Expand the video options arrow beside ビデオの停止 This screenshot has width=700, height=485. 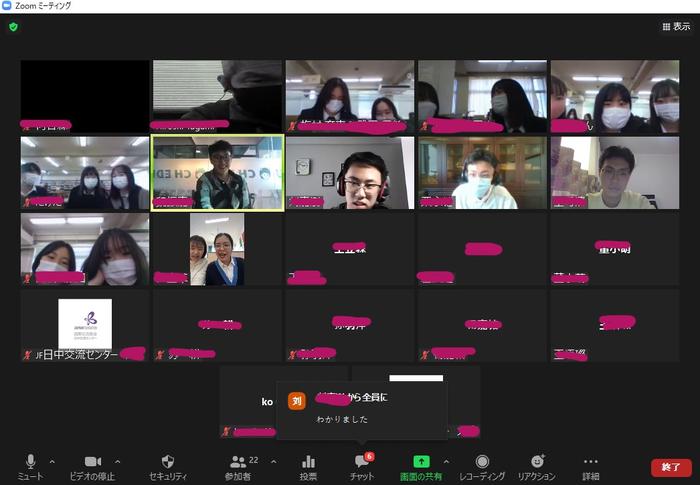pos(117,461)
